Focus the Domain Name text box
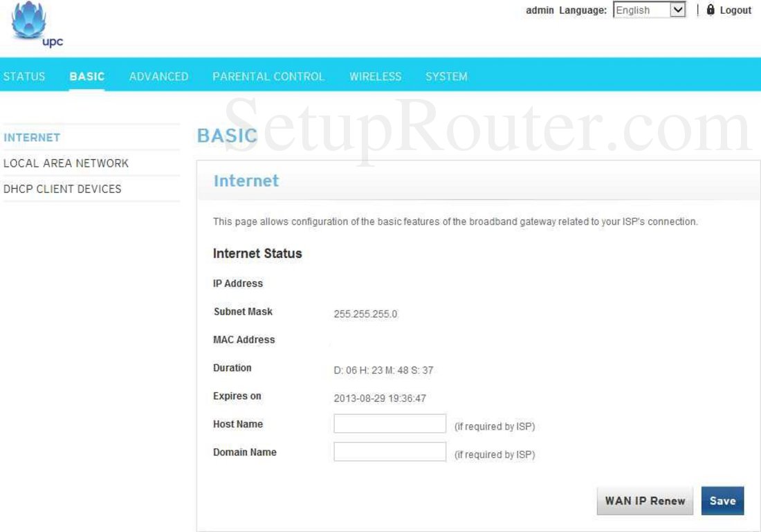 tap(389, 452)
